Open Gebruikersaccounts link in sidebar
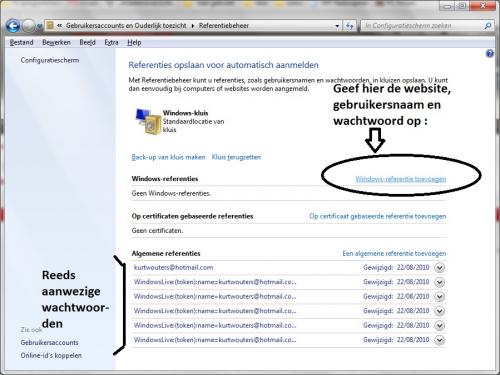Screen dimensions: 500x375 click(50, 343)
